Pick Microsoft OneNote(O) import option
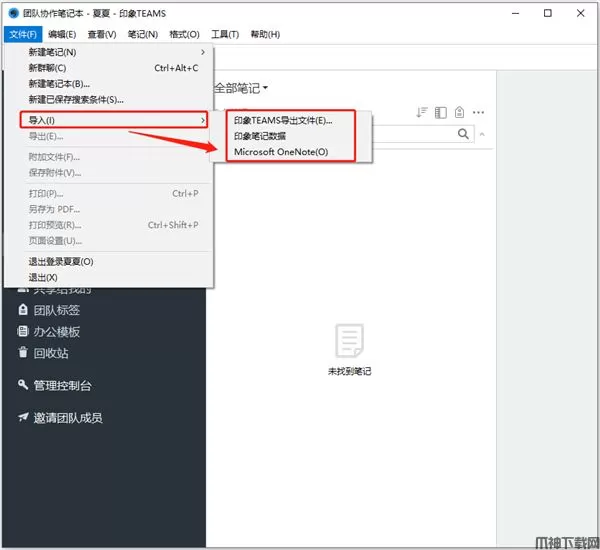The image size is (600, 550). coord(281,152)
